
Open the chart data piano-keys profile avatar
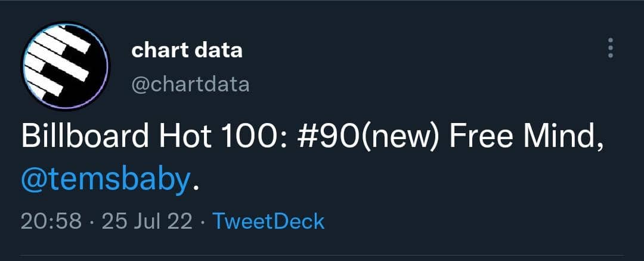tap(66, 67)
